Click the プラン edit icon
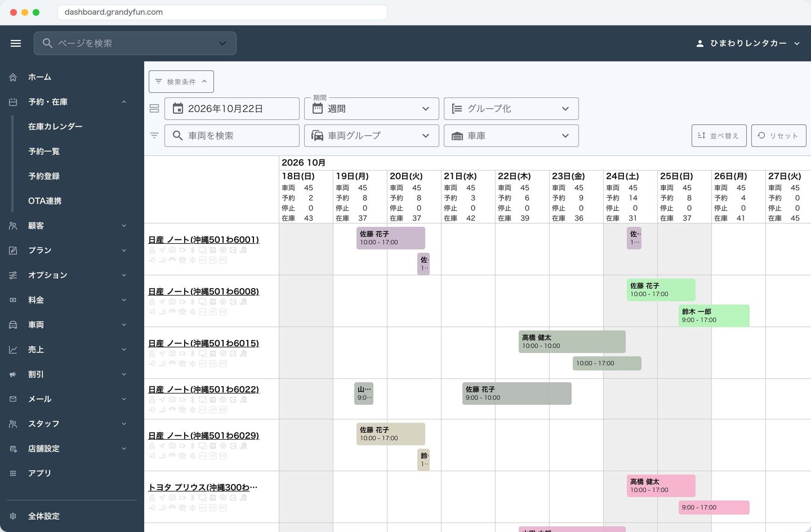The width and height of the screenshot is (811, 532). coord(13,251)
